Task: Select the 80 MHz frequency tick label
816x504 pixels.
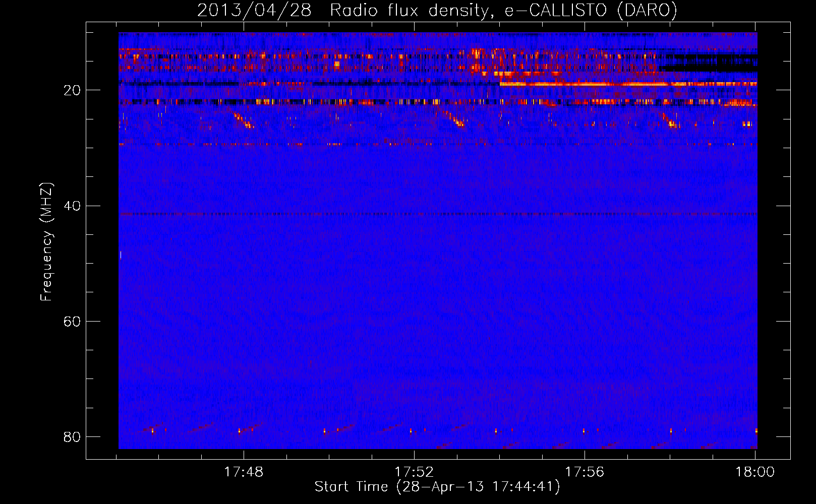Action: tap(72, 436)
